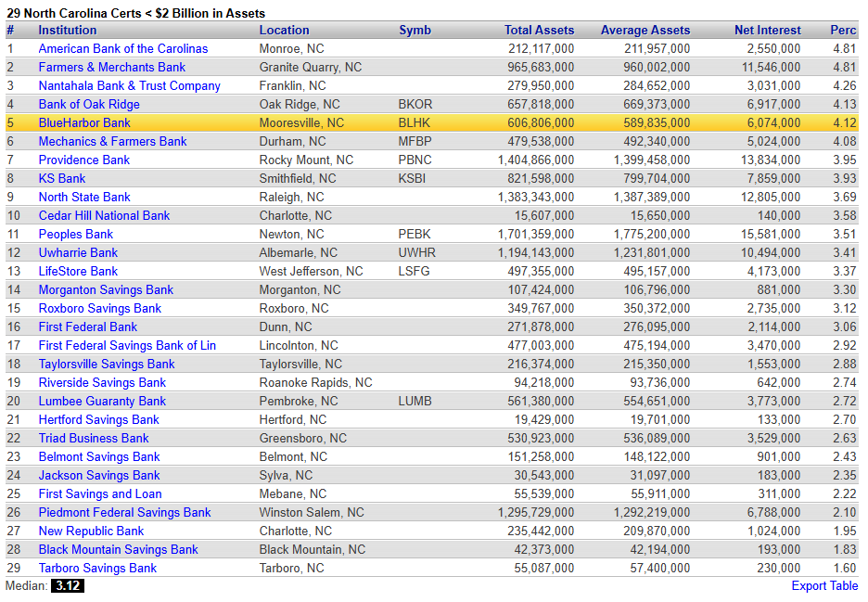868x602 pixels.
Task: Click the table title about North Carolina Certs
Action: 135,13
